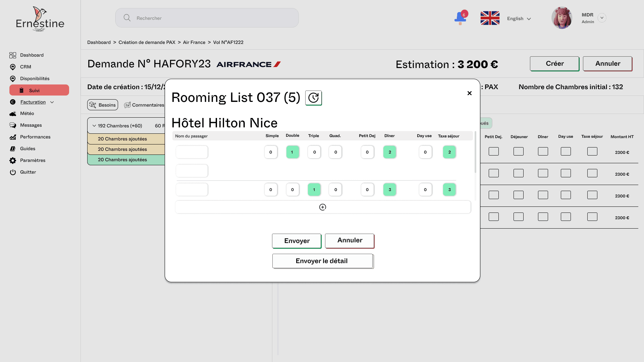Open Performances in the sidebar

pyautogui.click(x=35, y=137)
